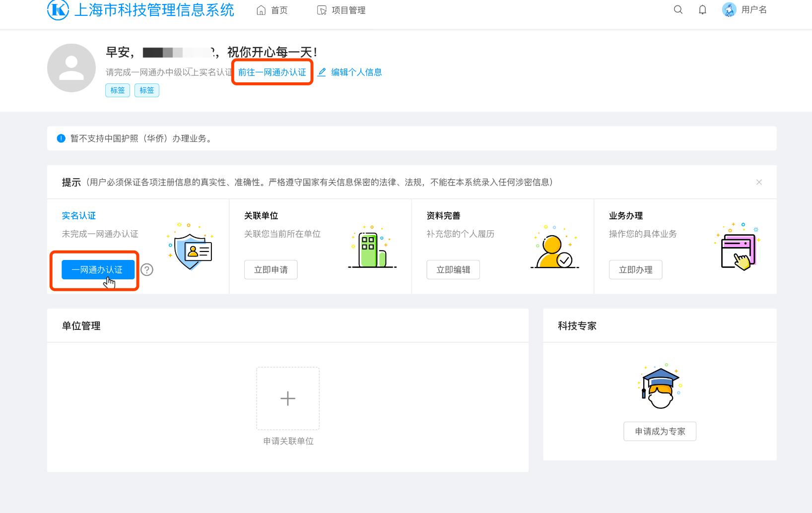Close the 提示 notice panel
Screen dimensions: 812x513
coord(759,182)
